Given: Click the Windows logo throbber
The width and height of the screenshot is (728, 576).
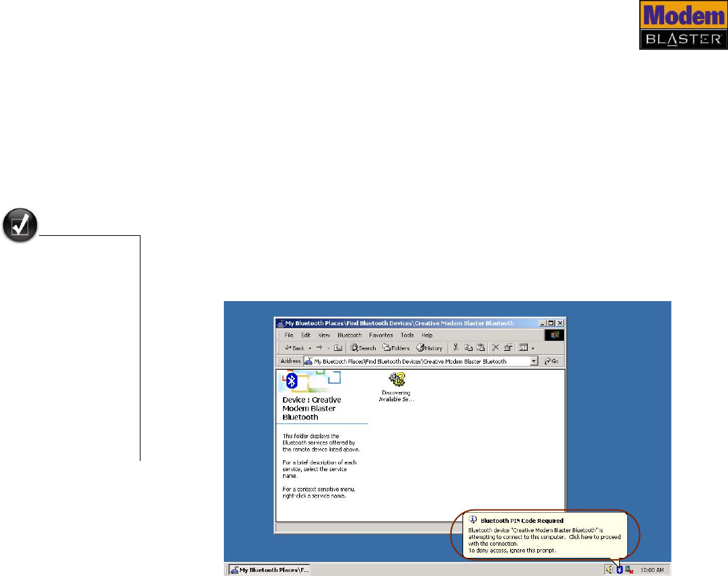Looking at the screenshot, I should [x=555, y=335].
